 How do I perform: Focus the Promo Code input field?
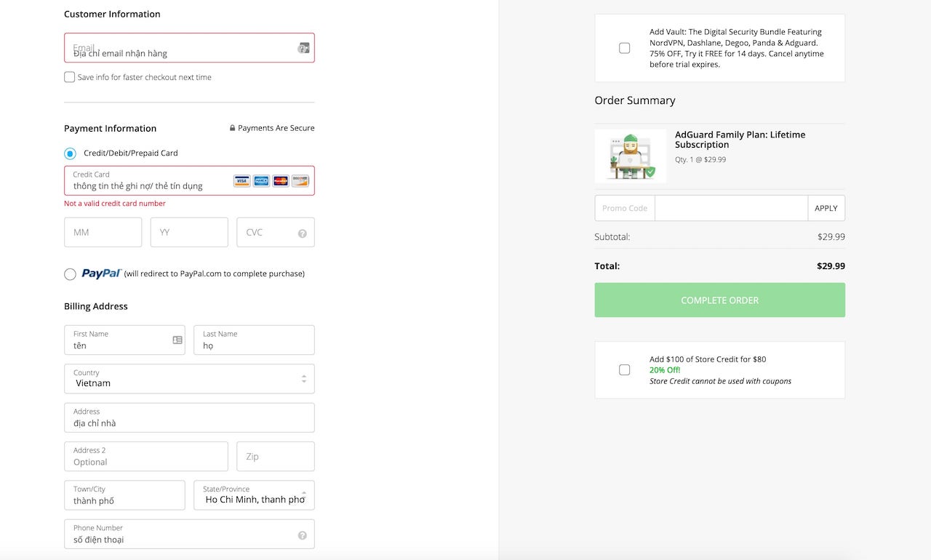coord(730,208)
